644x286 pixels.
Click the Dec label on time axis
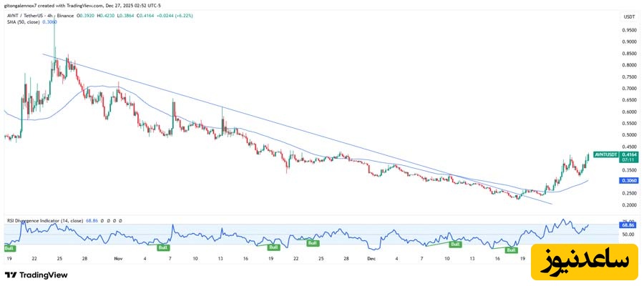(x=371, y=258)
